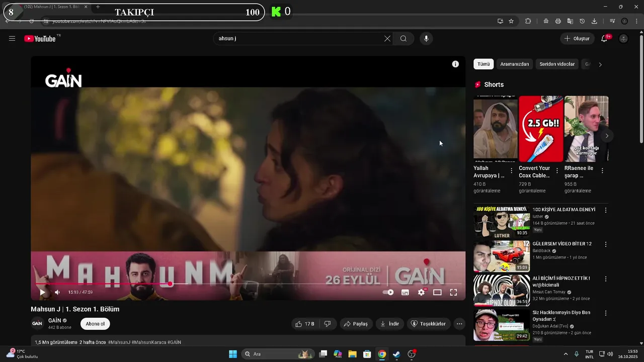Open the Oluştur create menu
644x362 pixels.
577,39
